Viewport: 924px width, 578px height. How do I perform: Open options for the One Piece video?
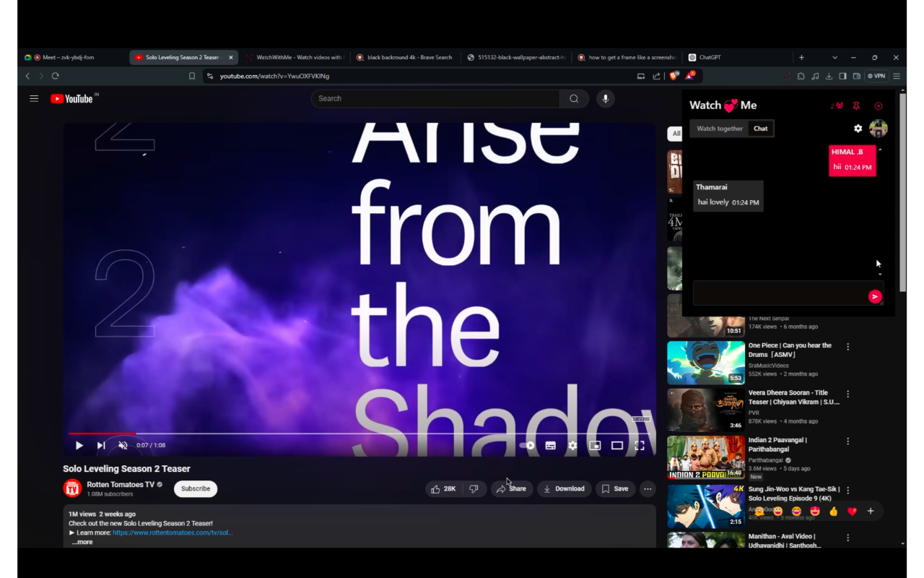(848, 347)
